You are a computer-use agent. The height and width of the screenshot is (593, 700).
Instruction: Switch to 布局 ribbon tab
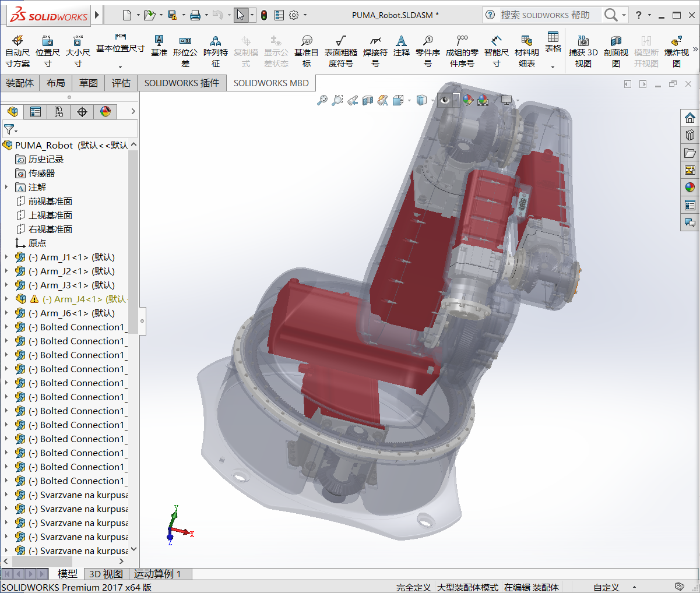pyautogui.click(x=56, y=83)
